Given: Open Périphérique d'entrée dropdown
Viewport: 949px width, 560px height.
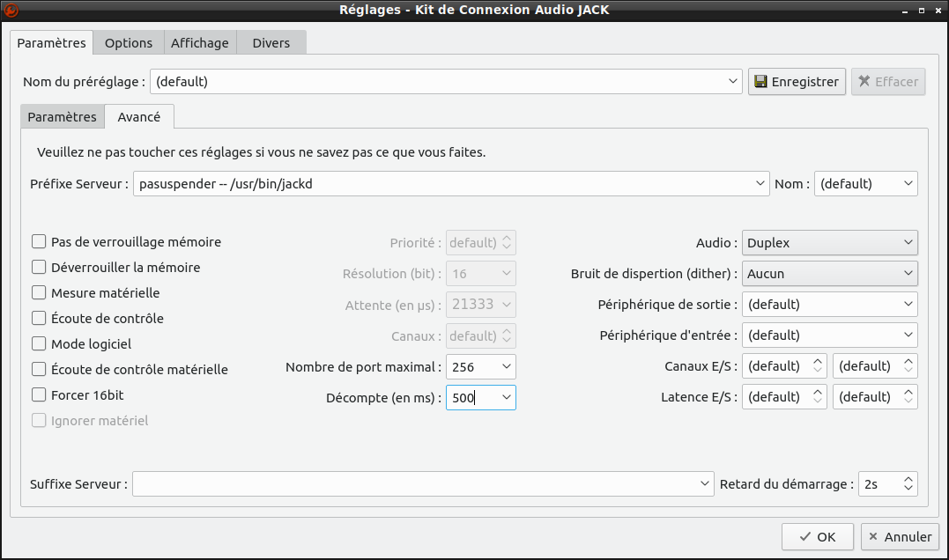Looking at the screenshot, I should 830,335.
